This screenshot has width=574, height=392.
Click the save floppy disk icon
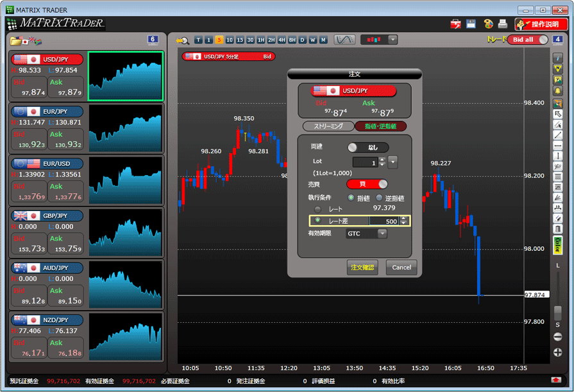pos(471,24)
